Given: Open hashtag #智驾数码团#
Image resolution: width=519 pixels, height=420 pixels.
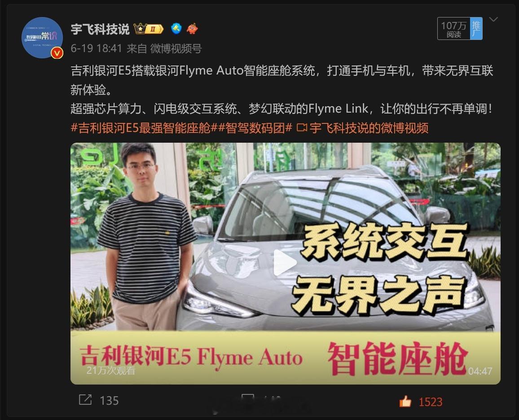Looking at the screenshot, I should click(x=255, y=128).
